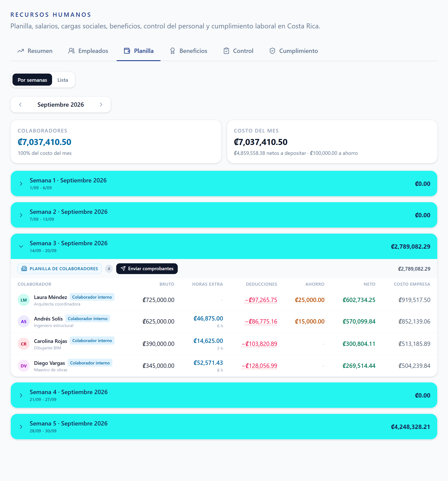Expand Semana 4 chevron
The width and height of the screenshot is (448, 481).
pyautogui.click(x=21, y=395)
